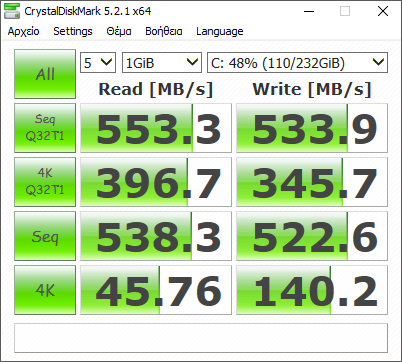
Task: Start the Seq Q32T1 test
Action: pyautogui.click(x=45, y=128)
